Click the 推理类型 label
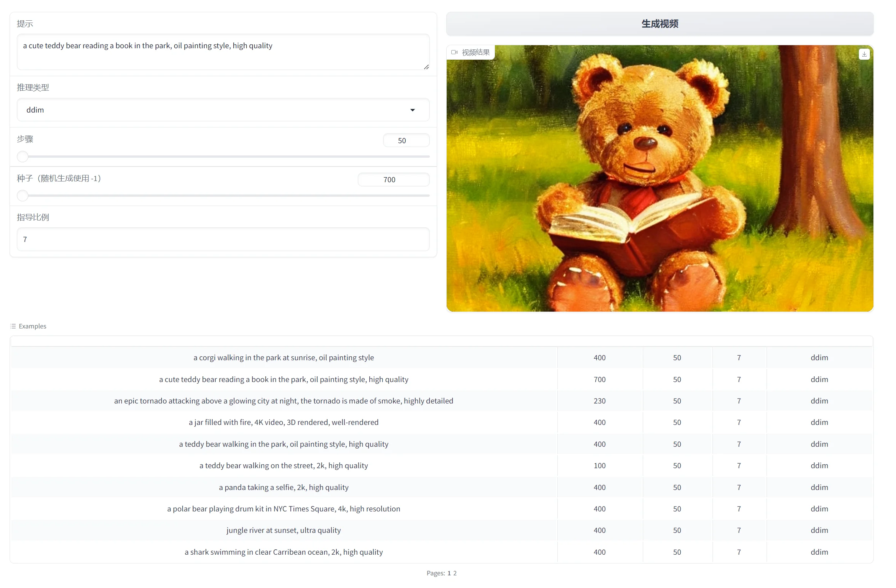896x588 pixels. point(33,87)
